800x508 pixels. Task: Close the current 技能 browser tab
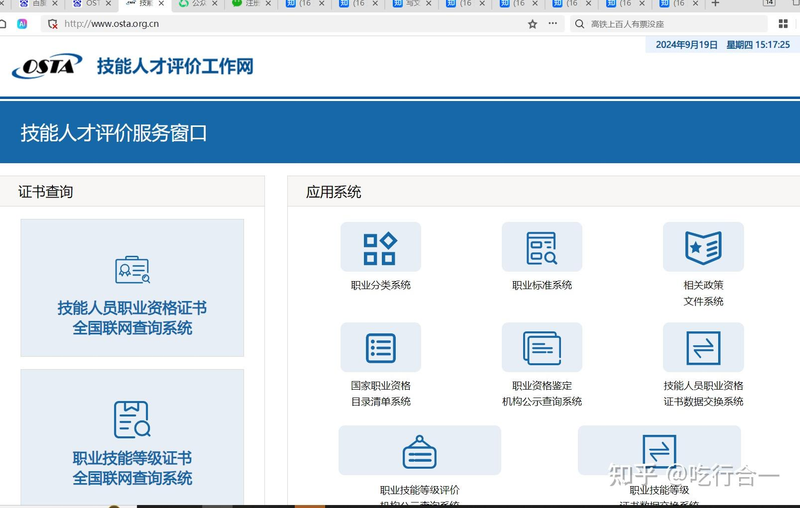click(162, 4)
